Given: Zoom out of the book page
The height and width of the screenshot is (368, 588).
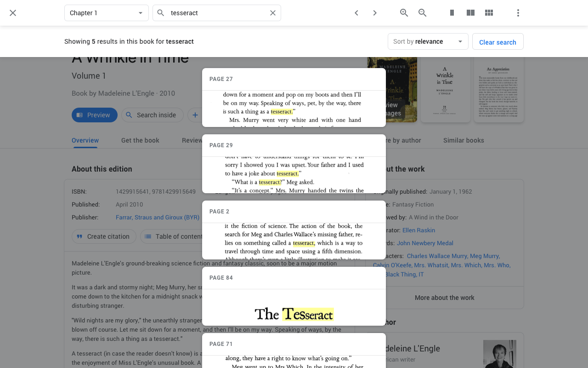Looking at the screenshot, I should pos(422,13).
